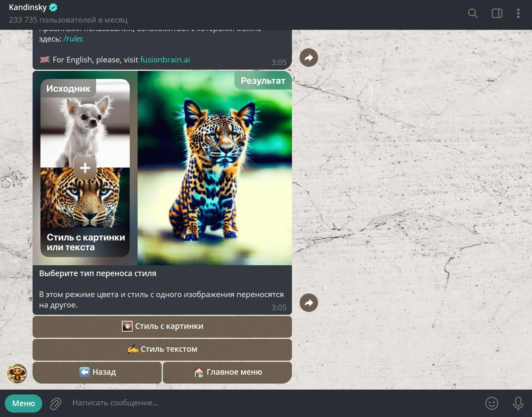
Task: Click the Написать сообщение input field
Action: 273,403
